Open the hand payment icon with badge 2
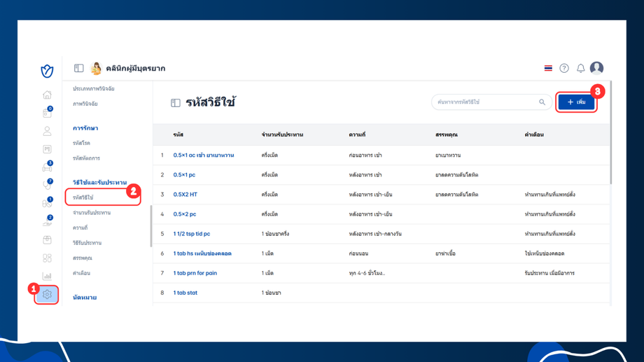The height and width of the screenshot is (362, 644). tap(47, 221)
